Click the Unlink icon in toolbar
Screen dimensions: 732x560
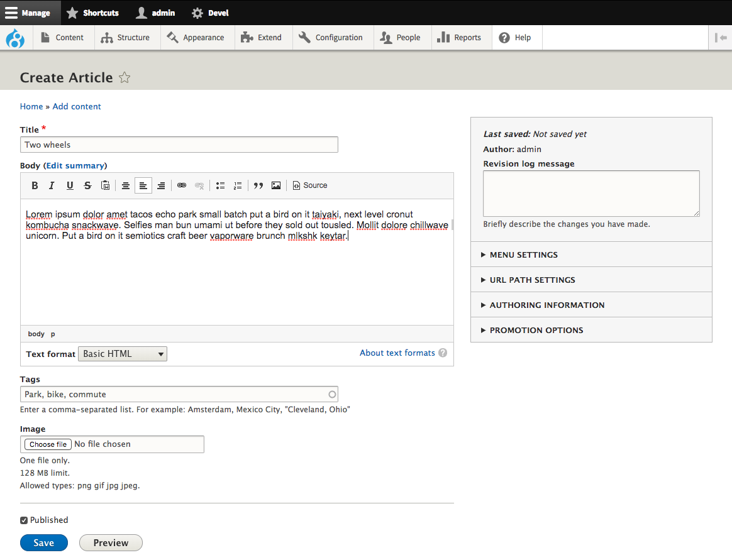click(199, 185)
